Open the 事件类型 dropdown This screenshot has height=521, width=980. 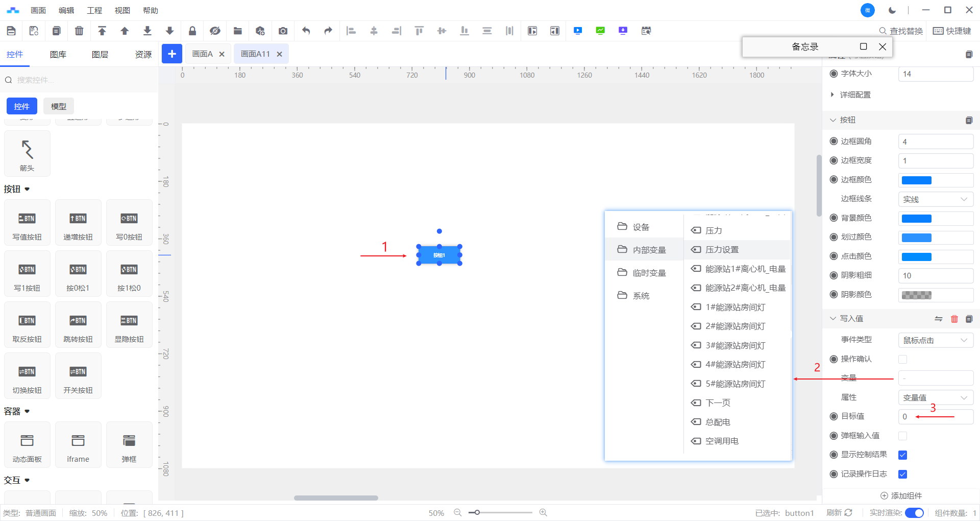[935, 340]
